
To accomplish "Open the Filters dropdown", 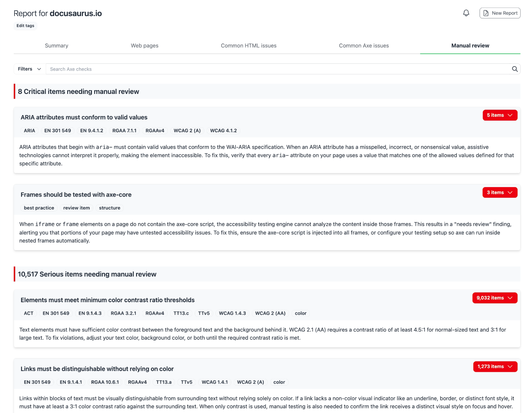I will click(30, 69).
